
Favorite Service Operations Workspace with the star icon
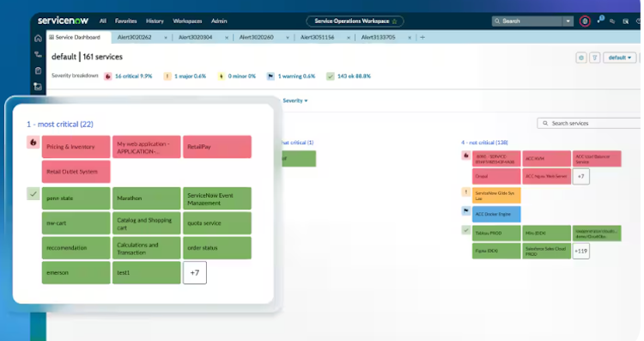coord(394,21)
